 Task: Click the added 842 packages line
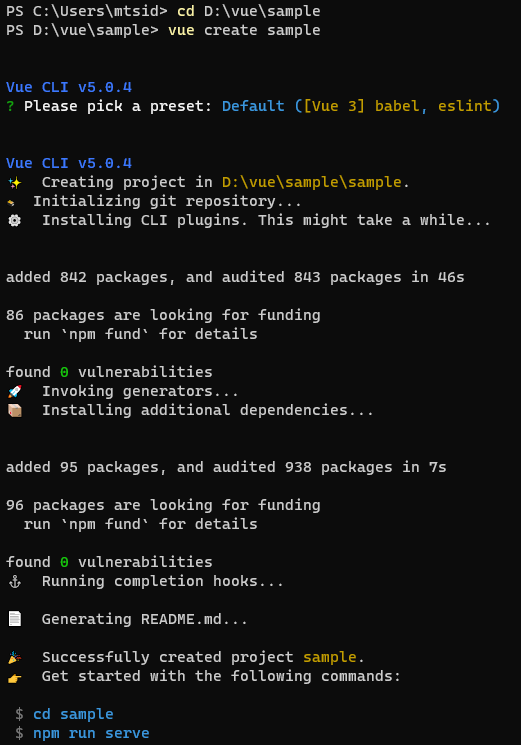(235, 277)
